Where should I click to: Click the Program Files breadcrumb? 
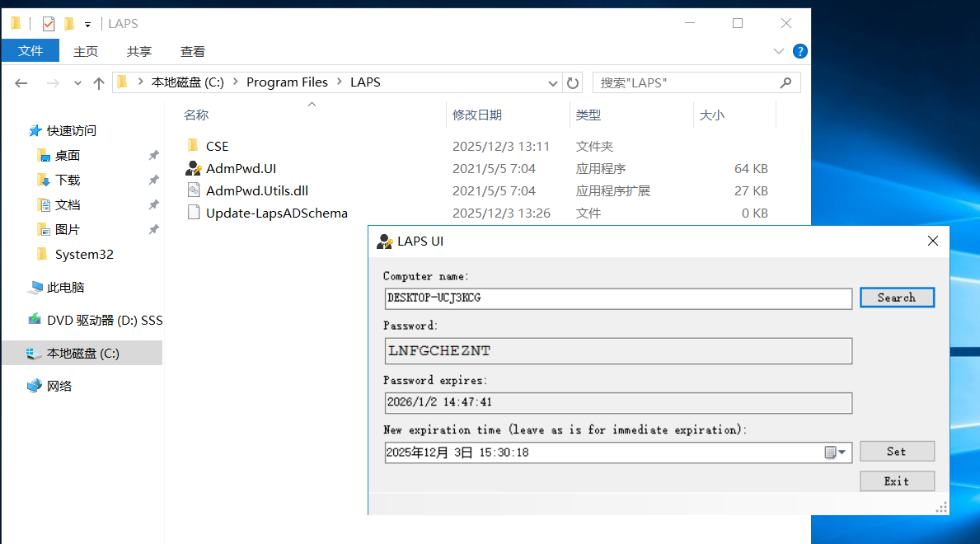point(287,82)
